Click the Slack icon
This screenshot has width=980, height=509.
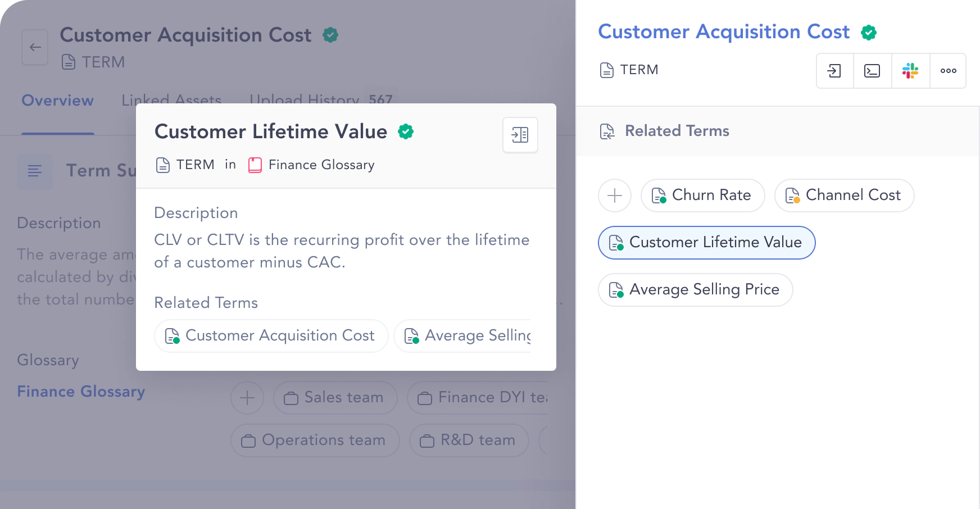[x=910, y=71]
